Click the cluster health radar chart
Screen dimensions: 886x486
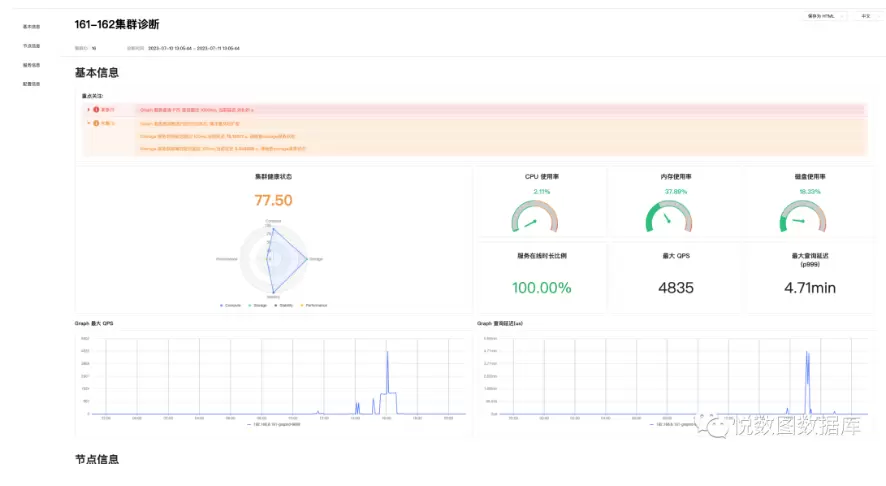[x=273, y=260]
